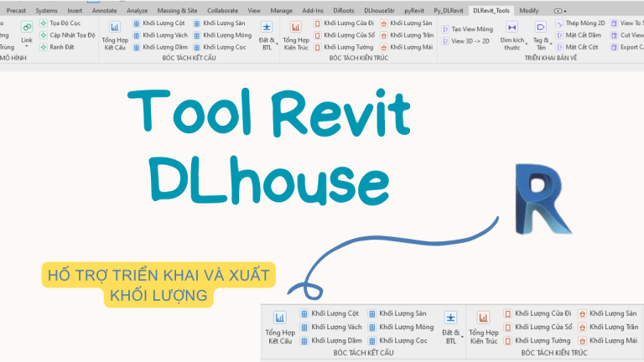Click the TRIỂN KHAI BẢN VẼ panel title
Image resolution: width=644 pixels, height=362 pixels.
[550, 58]
